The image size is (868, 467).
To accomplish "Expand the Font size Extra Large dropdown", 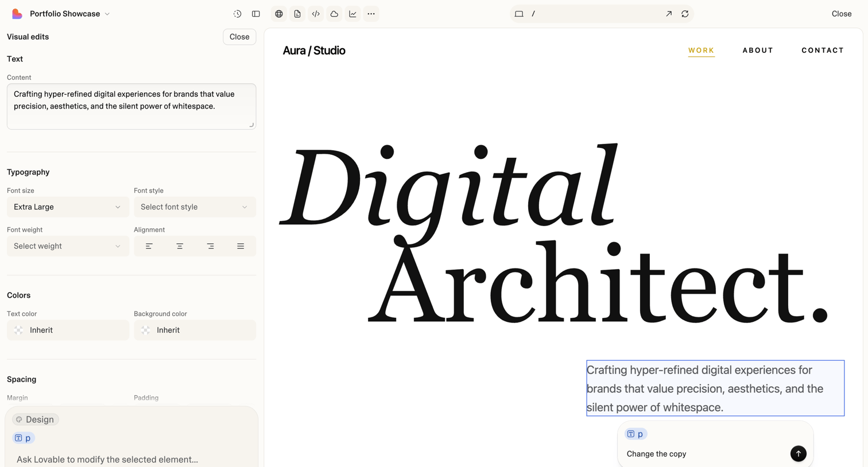I will (68, 207).
